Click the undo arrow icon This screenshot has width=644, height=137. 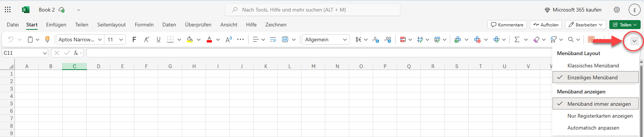point(11,39)
